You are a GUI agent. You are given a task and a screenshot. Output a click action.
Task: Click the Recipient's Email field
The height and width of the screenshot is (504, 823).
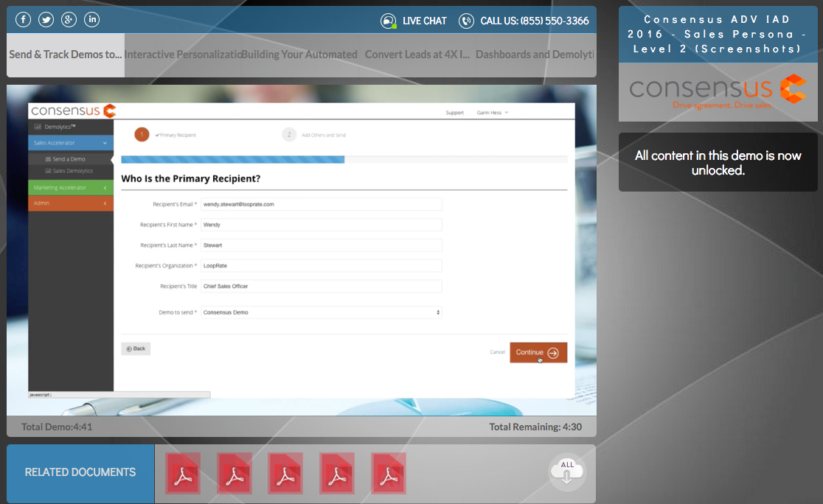click(x=322, y=205)
